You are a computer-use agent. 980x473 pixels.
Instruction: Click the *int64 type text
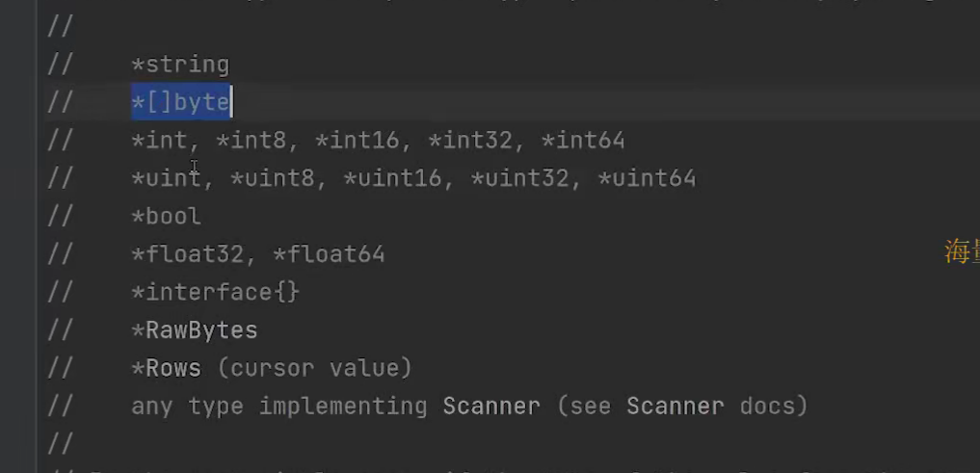click(x=583, y=140)
